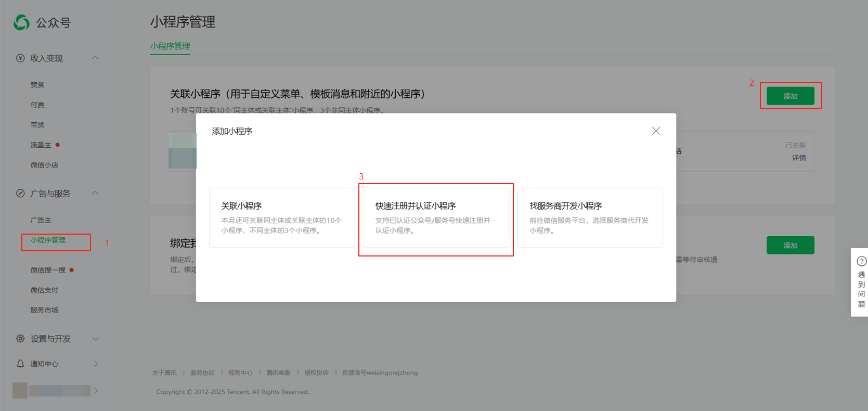
Task: Open 关于腾讯 footer link
Action: pos(164,373)
